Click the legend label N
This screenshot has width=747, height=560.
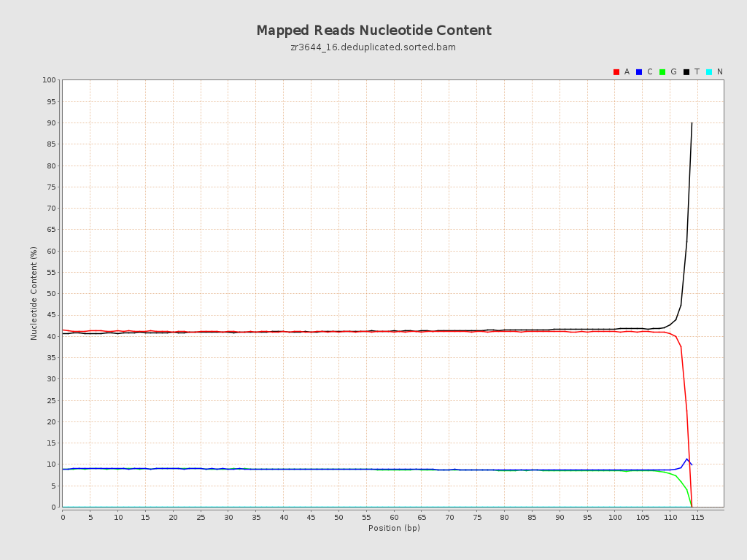point(720,72)
